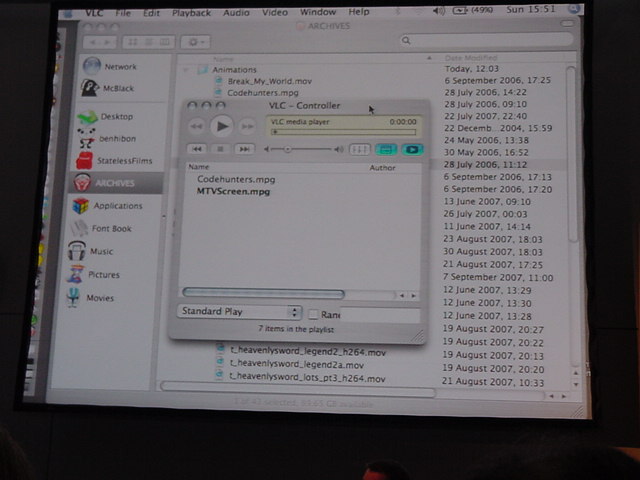Click the Finder toolbar toggle pill button

pos(567,23)
